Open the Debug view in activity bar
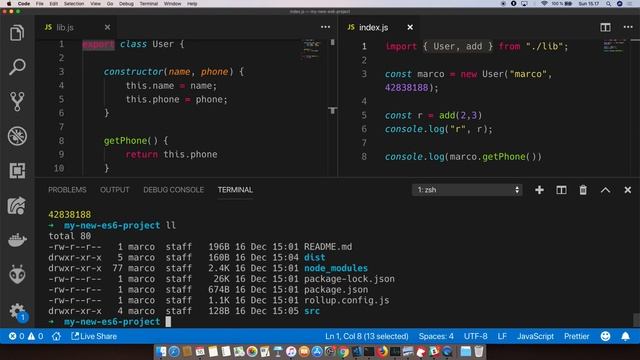The height and width of the screenshot is (360, 640). click(x=17, y=136)
